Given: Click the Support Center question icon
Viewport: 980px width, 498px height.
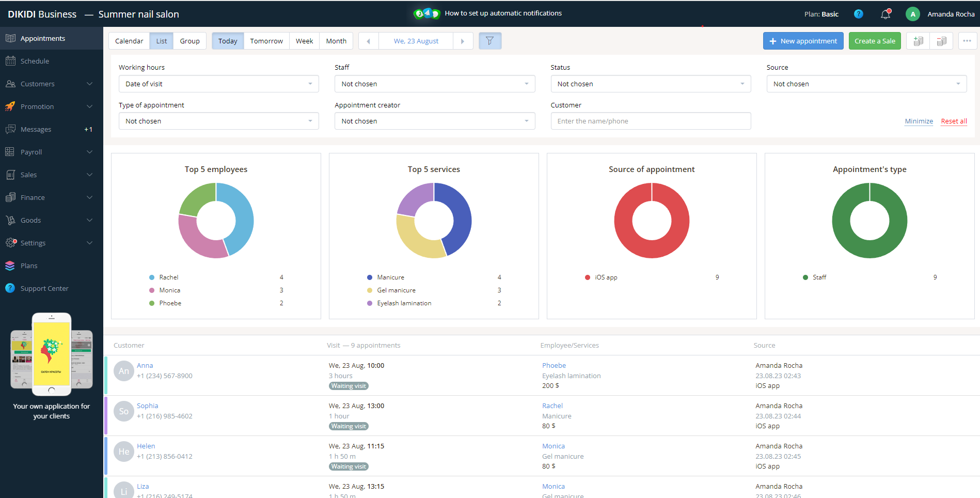Looking at the screenshot, I should tap(10, 288).
